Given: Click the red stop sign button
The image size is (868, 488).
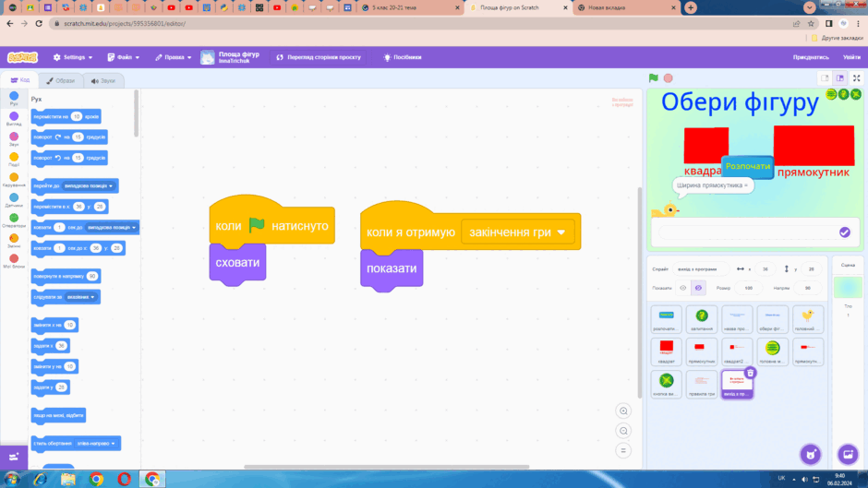Looking at the screenshot, I should pyautogui.click(x=669, y=78).
